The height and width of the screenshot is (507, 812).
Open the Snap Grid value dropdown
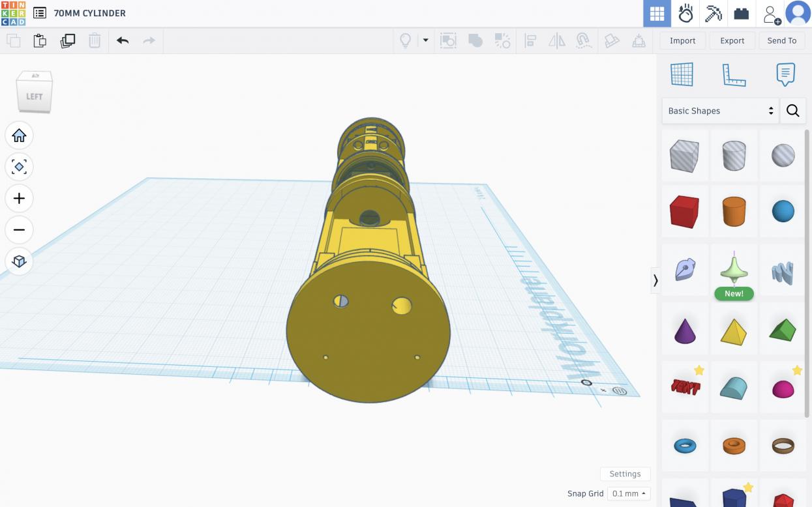629,493
